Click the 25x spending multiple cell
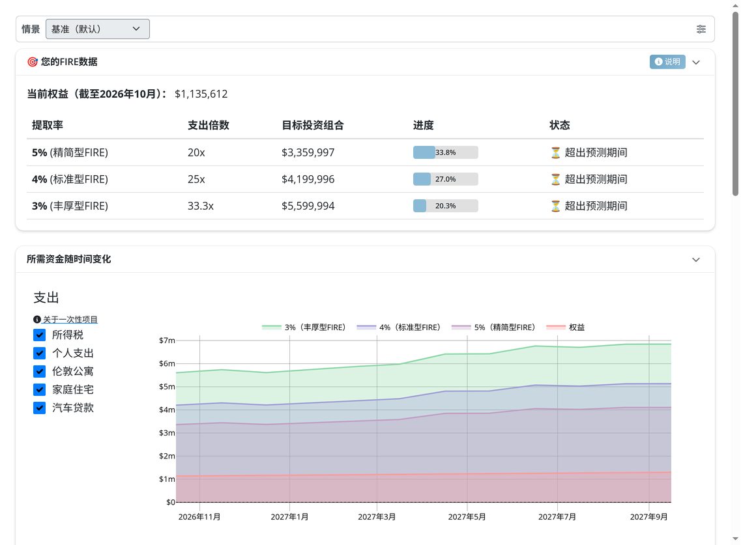 click(x=196, y=179)
